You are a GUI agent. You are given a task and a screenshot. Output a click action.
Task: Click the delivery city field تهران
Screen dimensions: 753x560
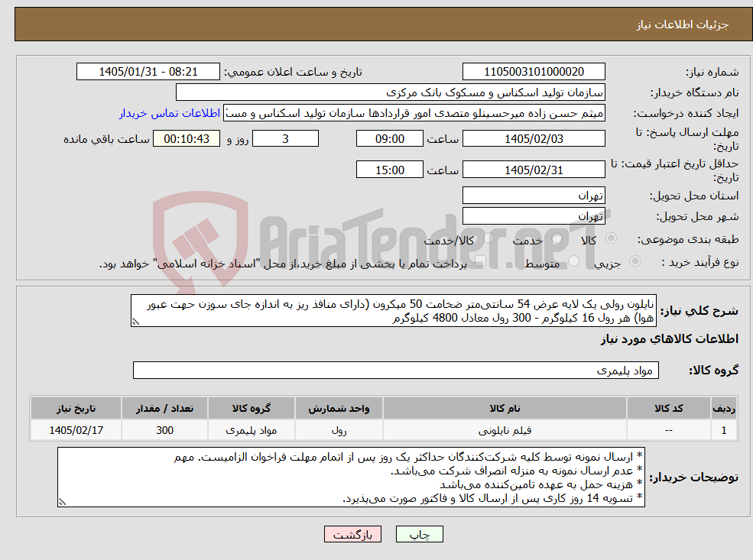(534, 216)
